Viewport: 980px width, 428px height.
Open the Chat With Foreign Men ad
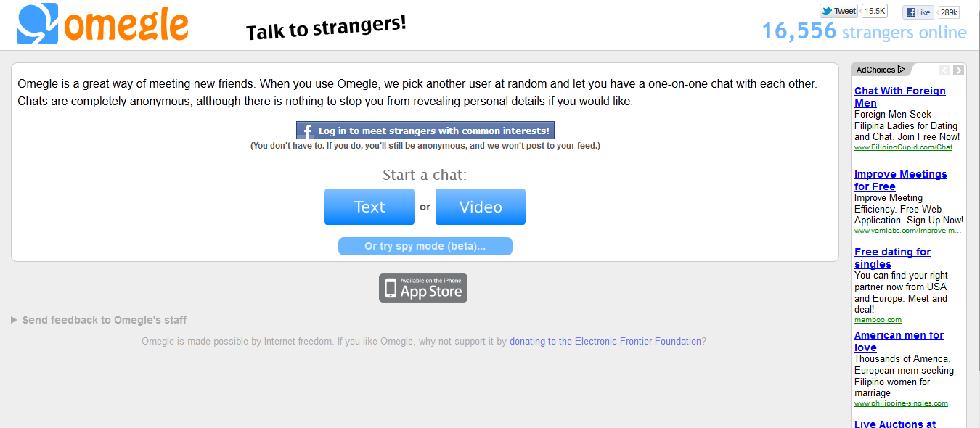[899, 96]
